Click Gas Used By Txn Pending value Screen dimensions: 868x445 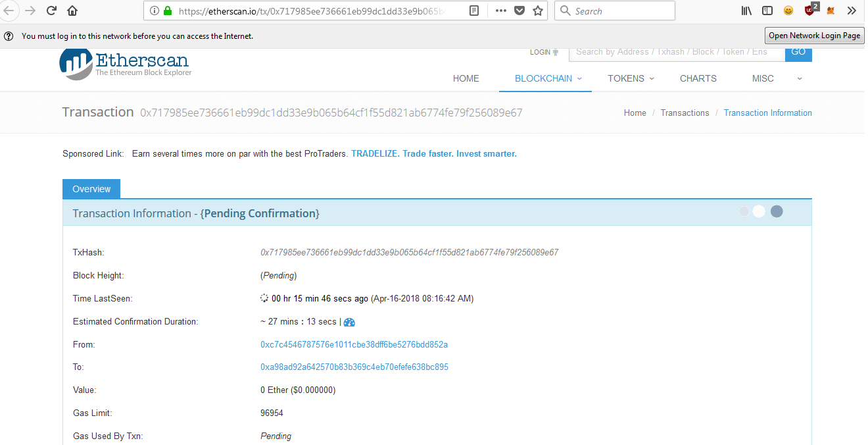point(276,436)
